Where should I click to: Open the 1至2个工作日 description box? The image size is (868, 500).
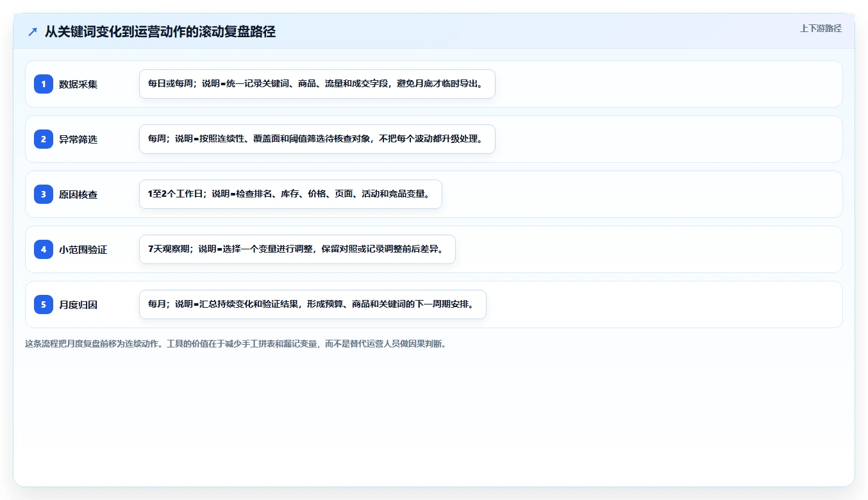point(290,194)
